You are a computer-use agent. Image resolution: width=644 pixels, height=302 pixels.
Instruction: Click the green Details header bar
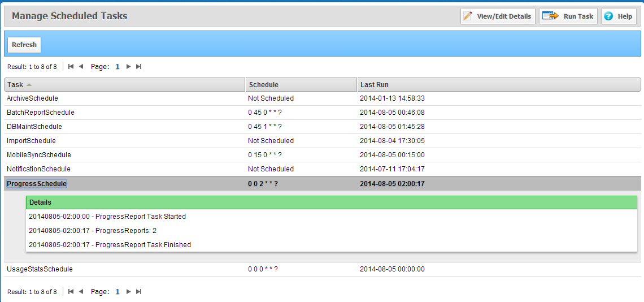point(331,202)
